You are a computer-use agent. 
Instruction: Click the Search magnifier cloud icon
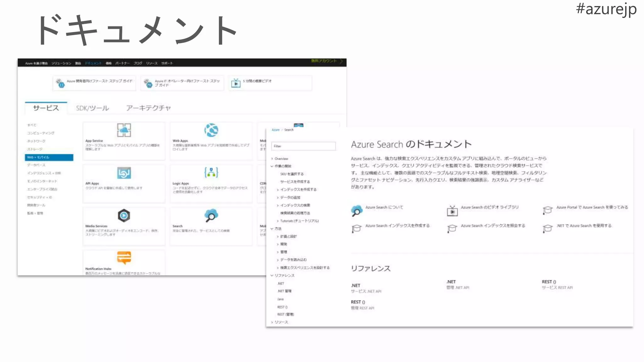pyautogui.click(x=211, y=216)
